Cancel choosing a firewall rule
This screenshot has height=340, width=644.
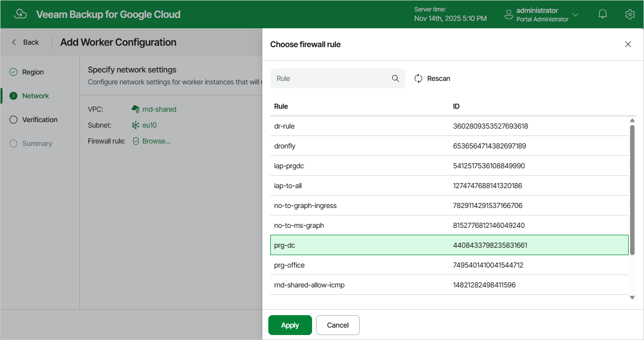(x=338, y=325)
